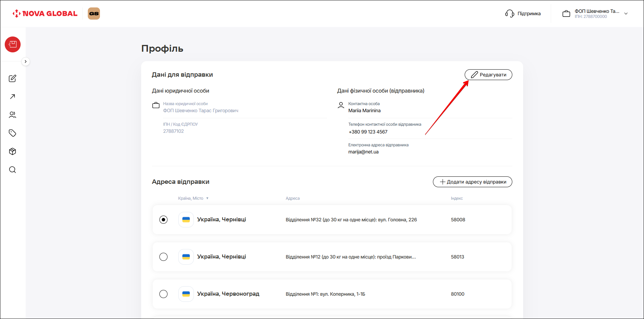Open the package box sidebar icon
The height and width of the screenshot is (319, 644).
[x=12, y=151]
